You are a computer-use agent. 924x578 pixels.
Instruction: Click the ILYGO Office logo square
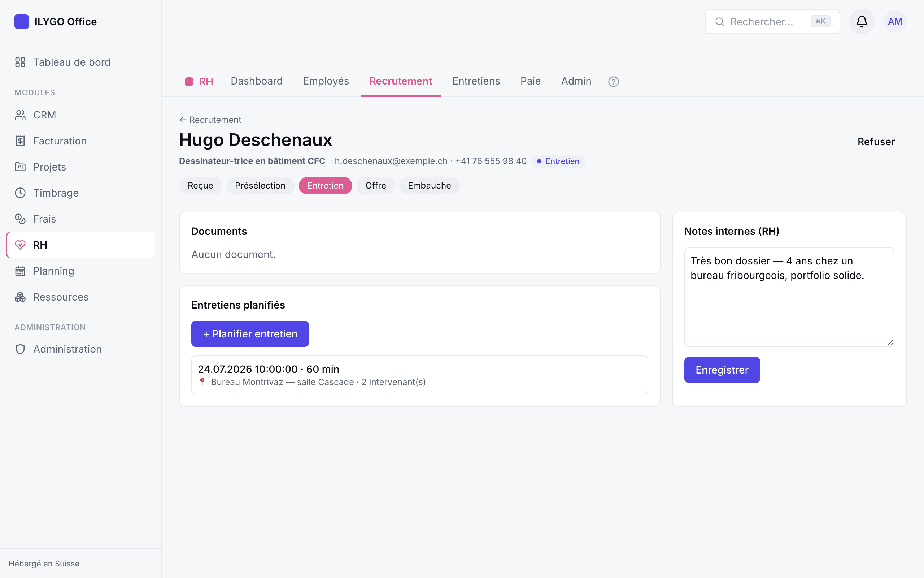pos(21,21)
